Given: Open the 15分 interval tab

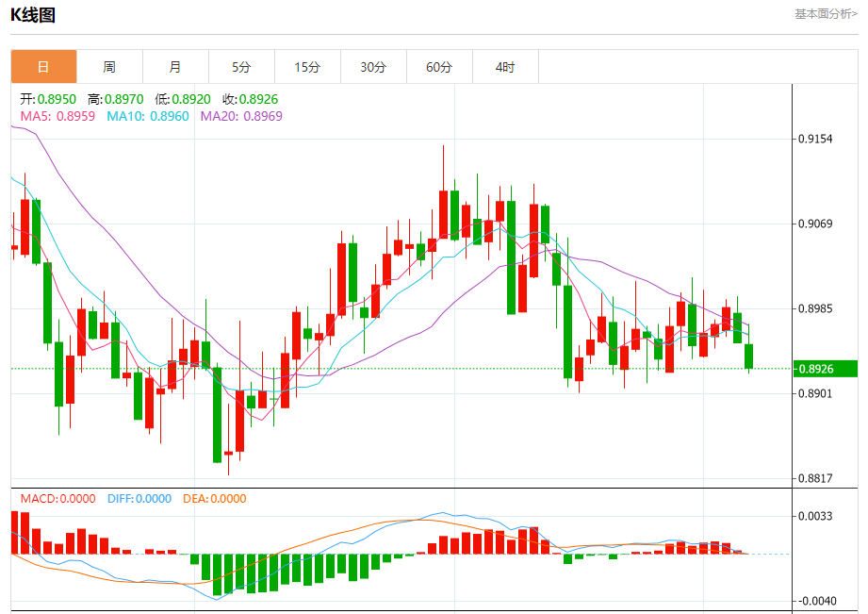Looking at the screenshot, I should 307,67.
